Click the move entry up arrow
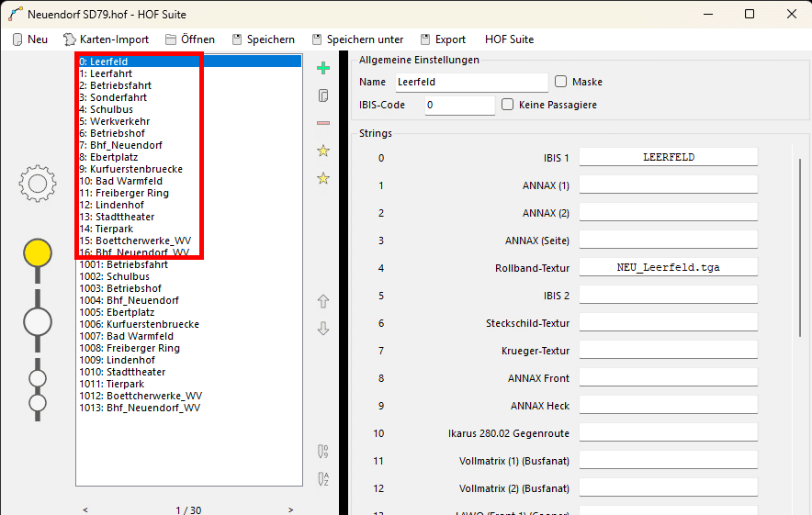Image resolution: width=812 pixels, height=515 pixels. coord(322,301)
